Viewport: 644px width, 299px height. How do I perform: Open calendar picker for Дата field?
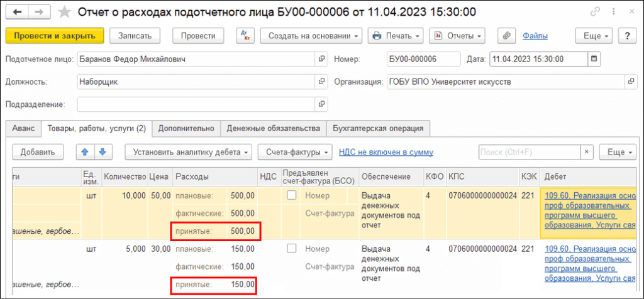point(593,59)
